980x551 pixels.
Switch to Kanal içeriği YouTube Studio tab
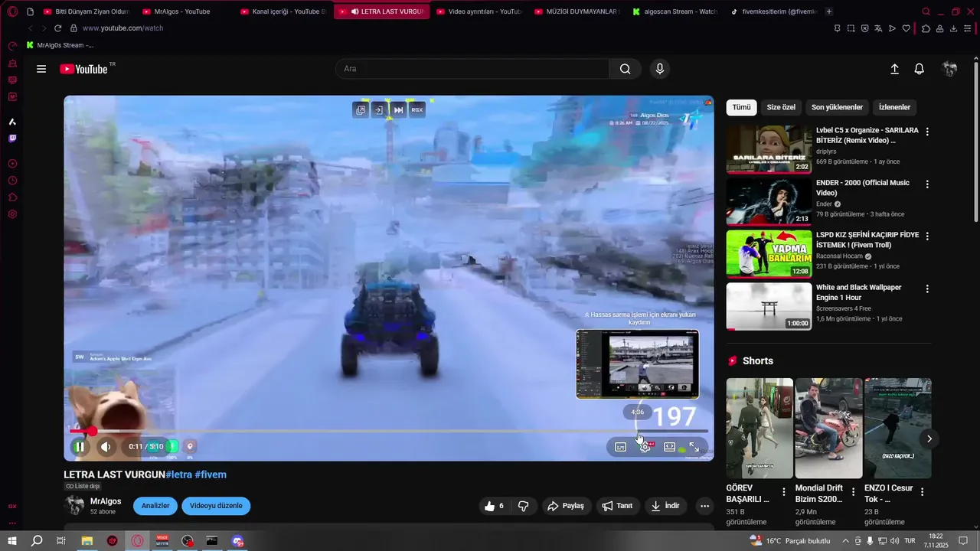pos(283,11)
